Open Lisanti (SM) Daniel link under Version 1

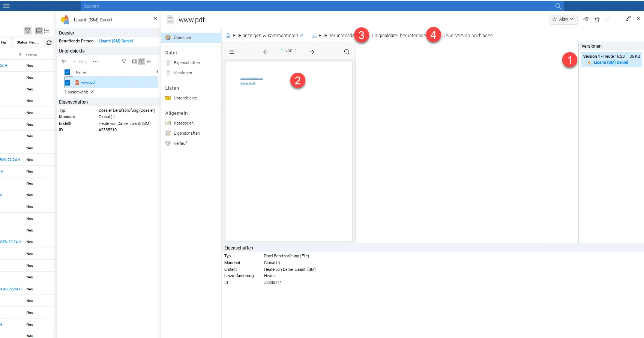click(611, 63)
